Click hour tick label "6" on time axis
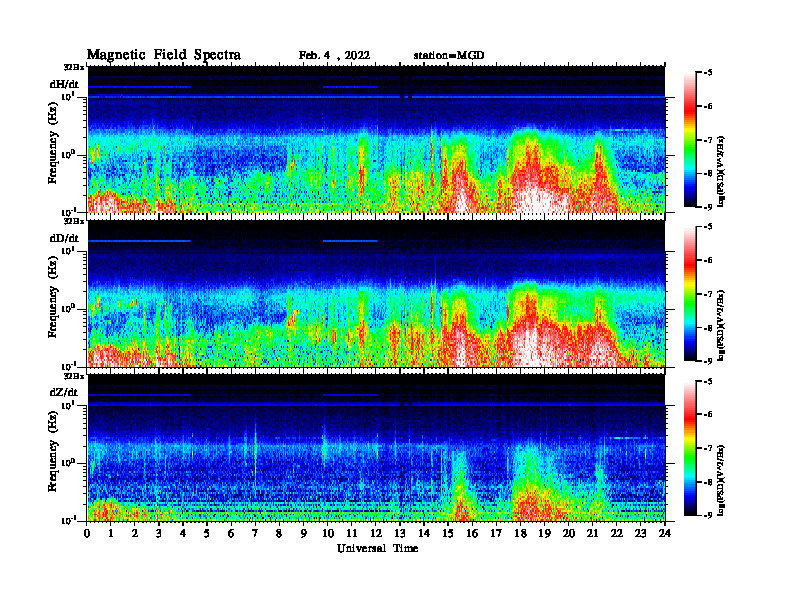The height and width of the screenshot is (612, 792). click(231, 534)
